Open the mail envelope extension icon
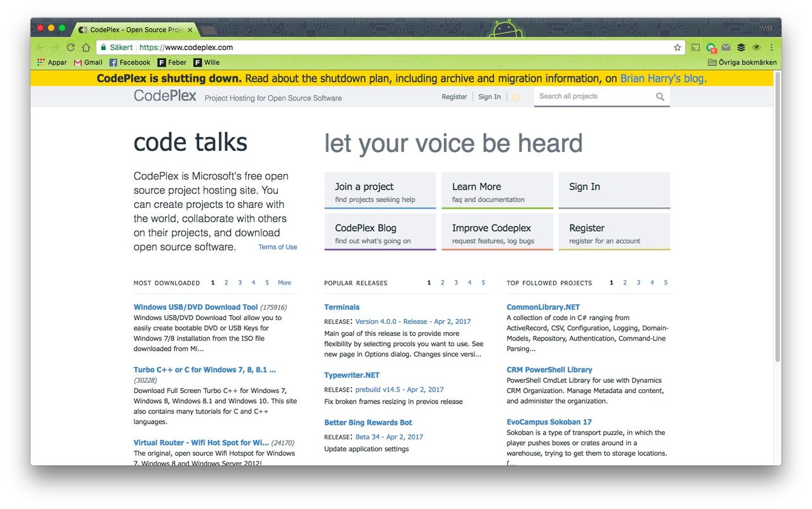Image resolution: width=812 pixels, height=509 pixels. (x=726, y=48)
